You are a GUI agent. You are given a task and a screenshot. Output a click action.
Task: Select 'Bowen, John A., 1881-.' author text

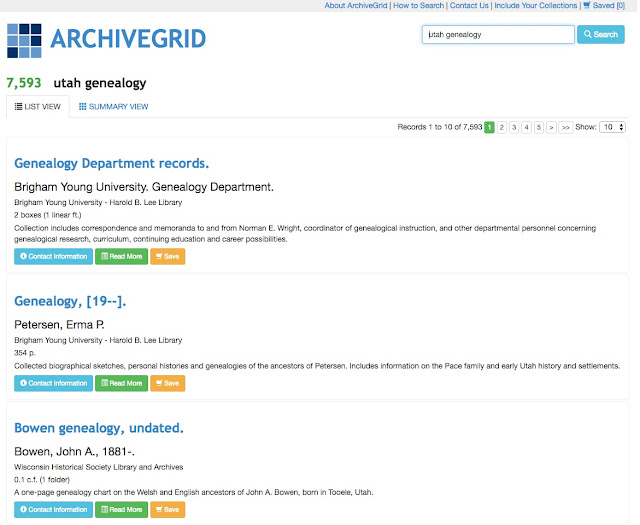(74, 452)
